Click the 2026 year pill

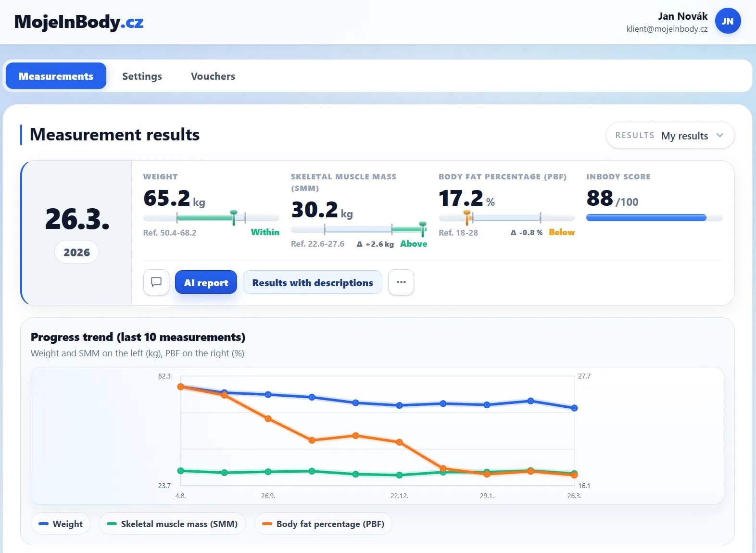(77, 252)
